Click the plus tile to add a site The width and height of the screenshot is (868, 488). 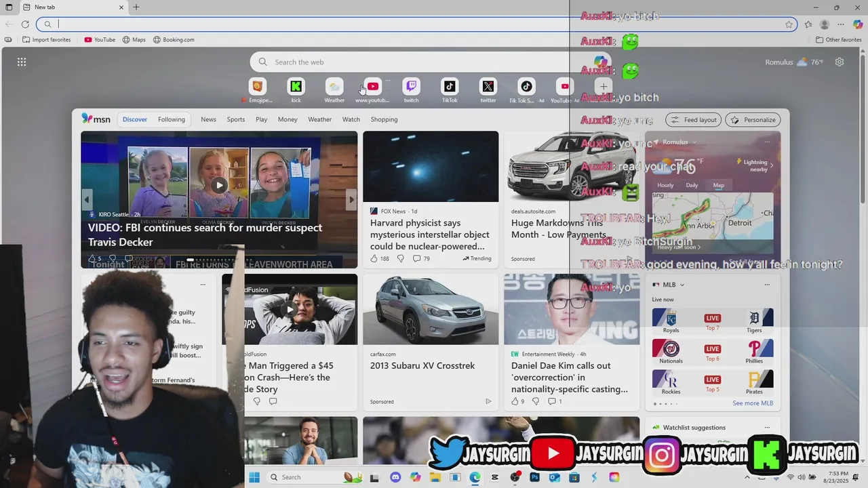604,87
